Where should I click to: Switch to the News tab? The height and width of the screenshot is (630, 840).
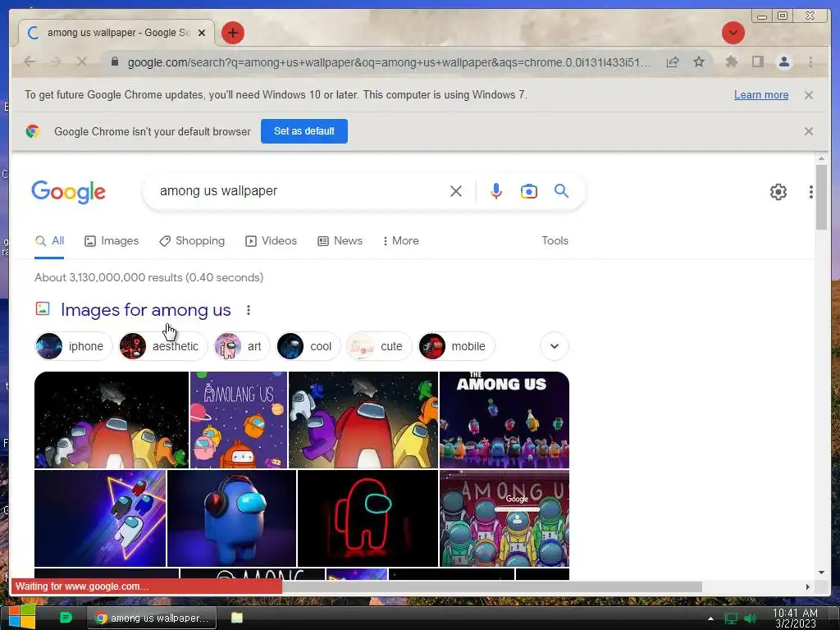point(340,241)
